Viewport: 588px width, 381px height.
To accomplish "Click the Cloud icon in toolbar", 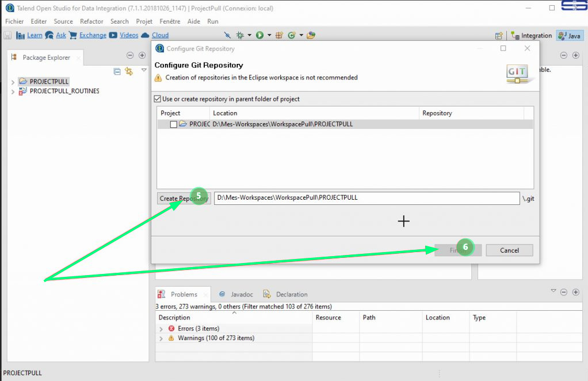I will point(145,35).
